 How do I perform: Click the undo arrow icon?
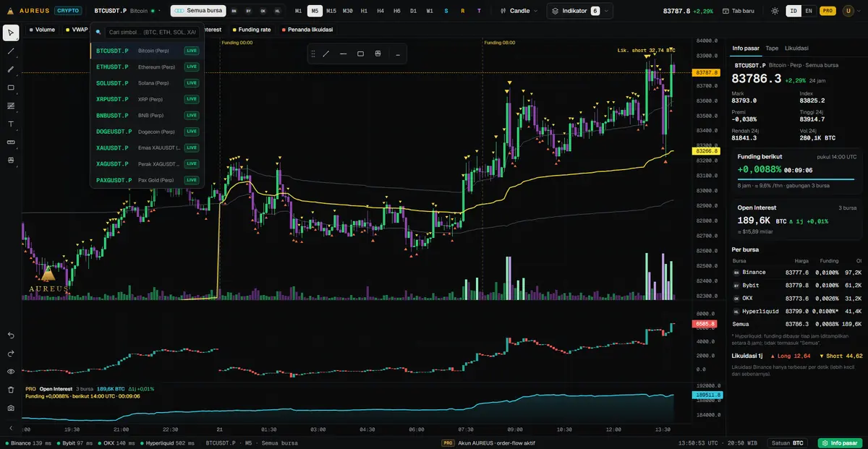click(11, 335)
